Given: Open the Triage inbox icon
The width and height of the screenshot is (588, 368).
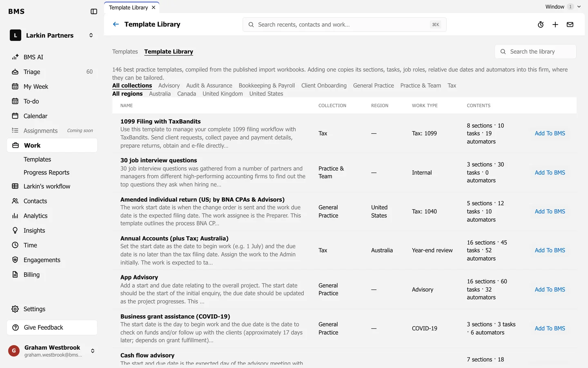Looking at the screenshot, I should [x=15, y=72].
